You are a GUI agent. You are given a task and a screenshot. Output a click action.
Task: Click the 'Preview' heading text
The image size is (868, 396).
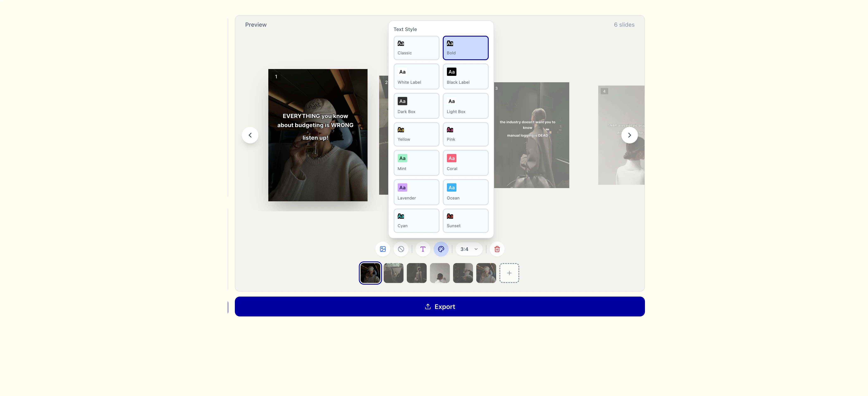point(256,25)
